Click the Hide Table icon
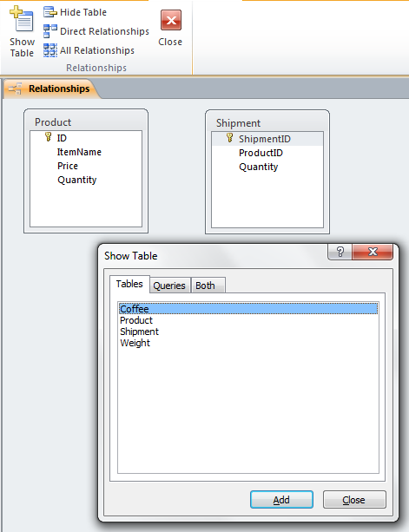The height and width of the screenshot is (532, 409). 49,12
